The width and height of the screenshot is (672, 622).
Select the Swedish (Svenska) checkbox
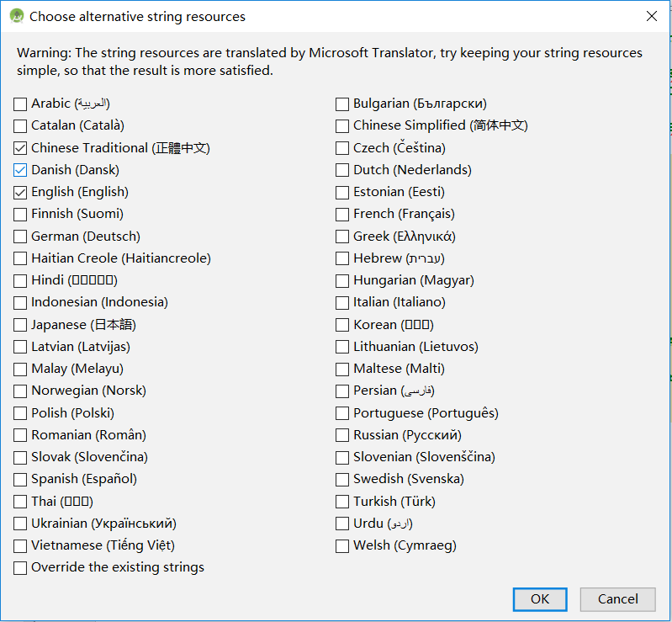[x=342, y=480]
